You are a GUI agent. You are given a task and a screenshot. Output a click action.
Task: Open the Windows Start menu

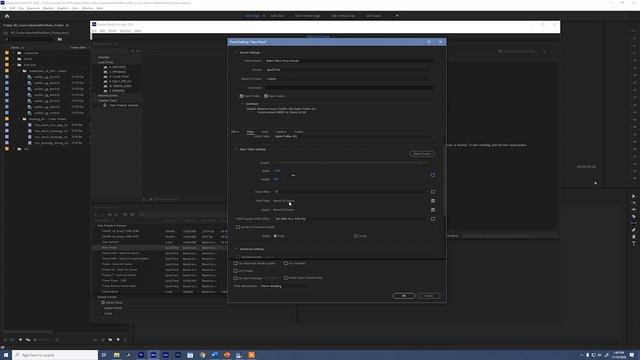(x=6, y=355)
